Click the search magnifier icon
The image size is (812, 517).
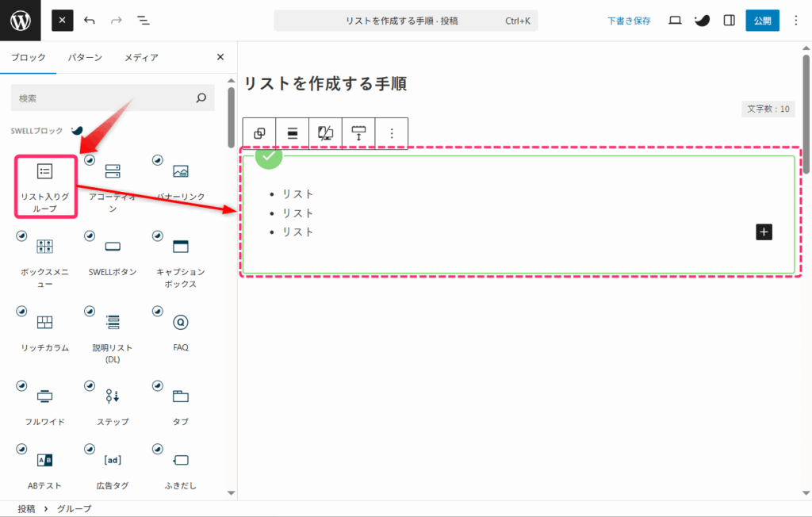[201, 98]
